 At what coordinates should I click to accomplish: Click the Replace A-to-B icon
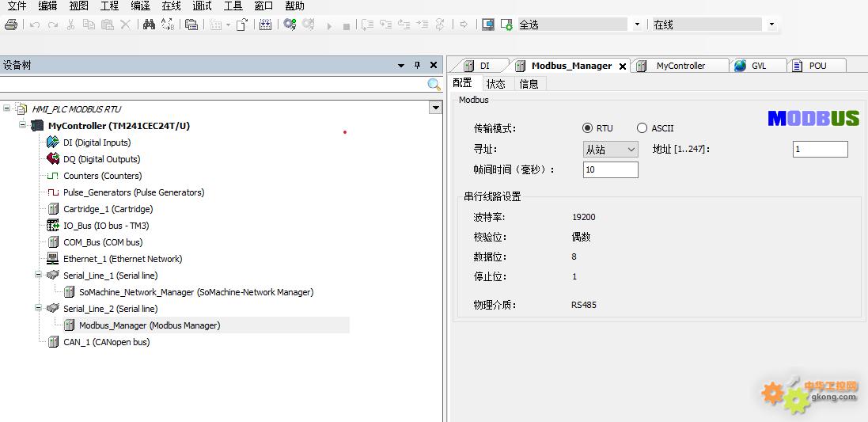(167, 25)
